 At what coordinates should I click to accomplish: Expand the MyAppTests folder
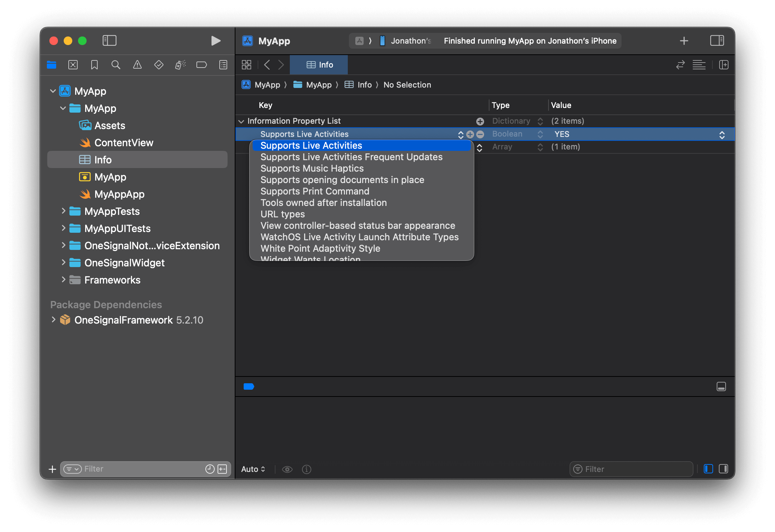[x=63, y=211]
